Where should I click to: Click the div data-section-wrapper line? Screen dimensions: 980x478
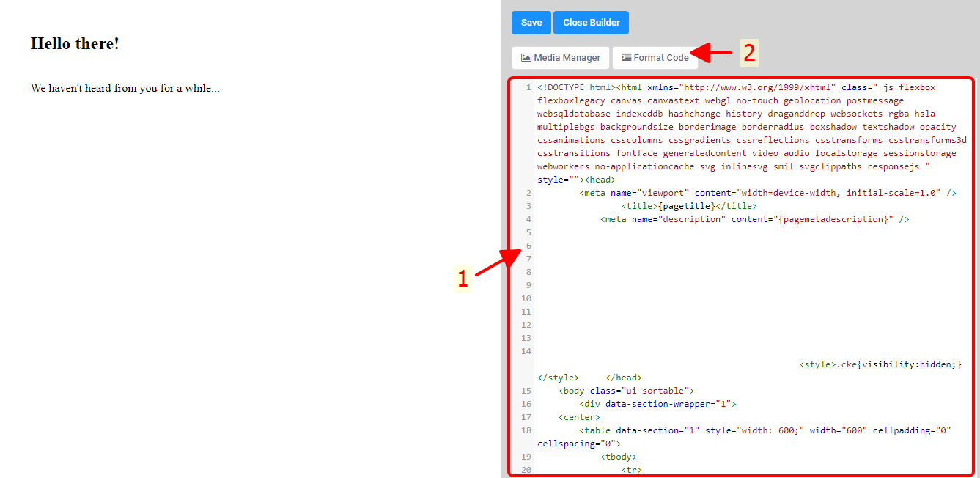tap(657, 404)
